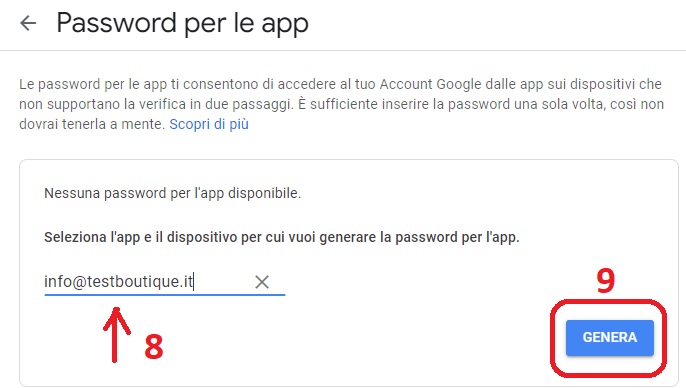This screenshot has height=388, width=686.
Task: Click the Password per le app title
Action: point(182,23)
